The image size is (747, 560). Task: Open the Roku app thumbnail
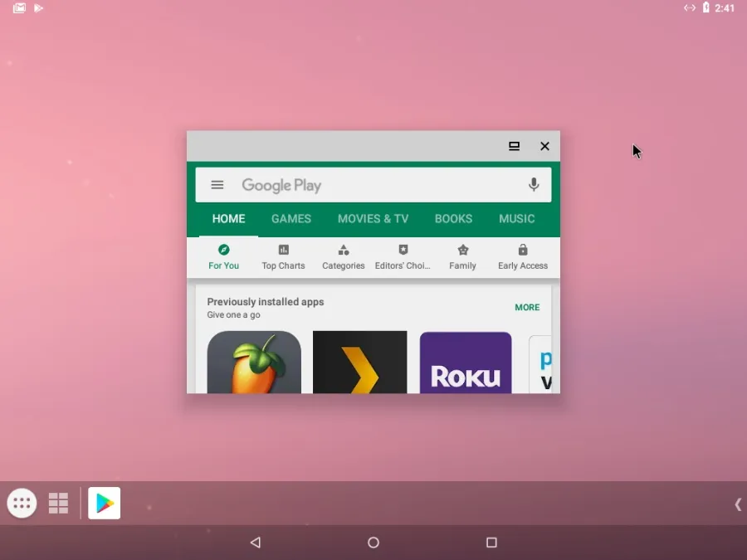pos(466,363)
